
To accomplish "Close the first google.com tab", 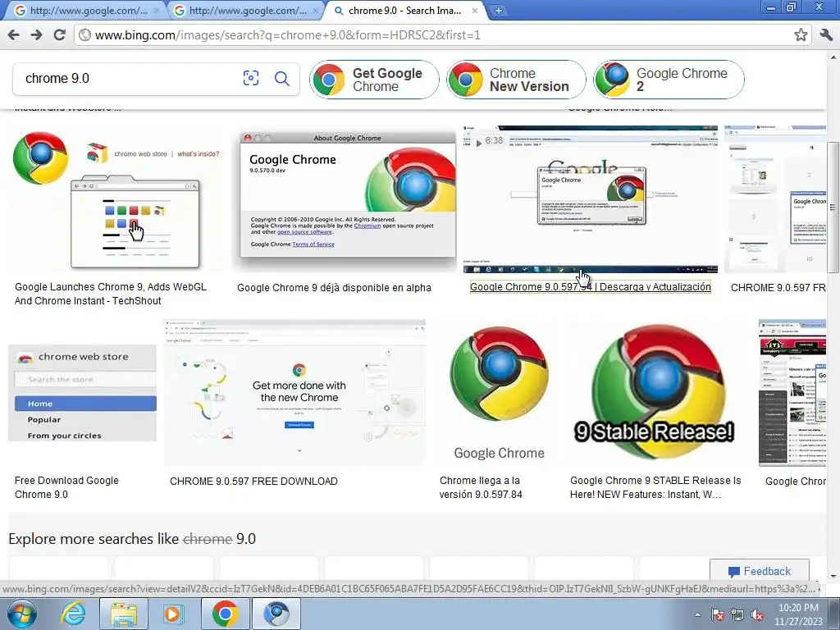I will point(157,11).
